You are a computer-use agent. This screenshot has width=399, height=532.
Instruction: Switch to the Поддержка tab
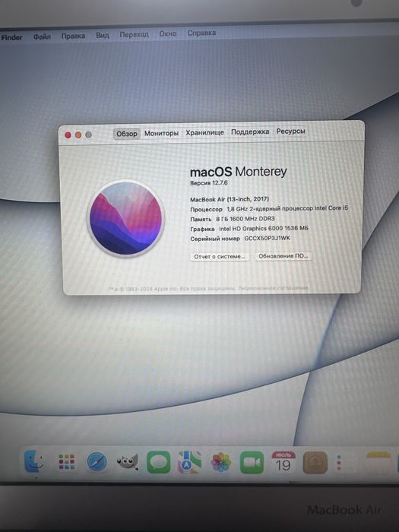250,131
